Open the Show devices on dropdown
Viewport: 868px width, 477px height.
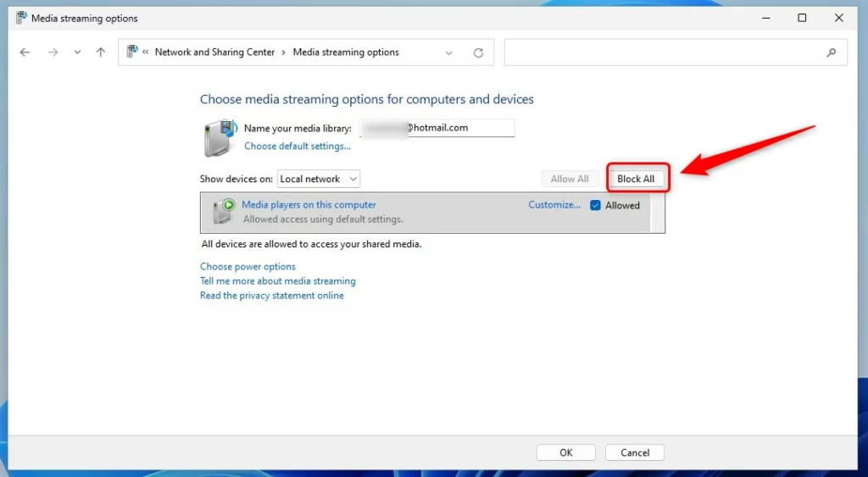coord(319,179)
